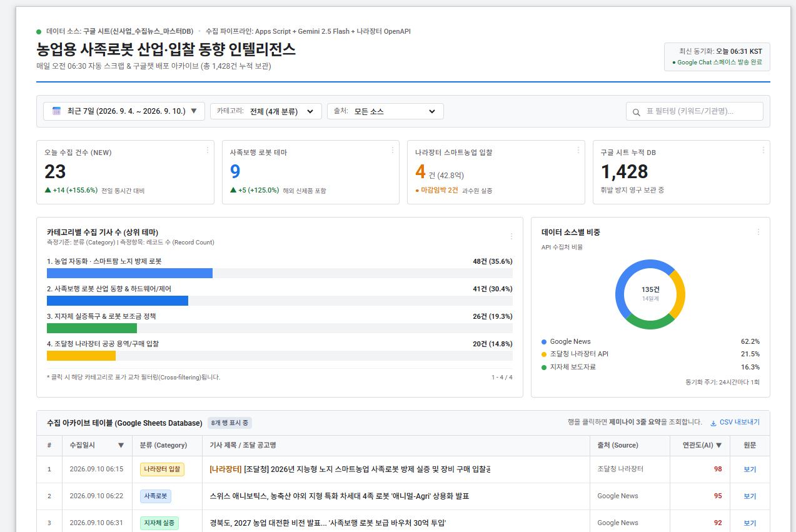Viewport: 796px width, 532px height.
Task: Open the 출처 모든 소스 dropdown
Action: (x=385, y=111)
